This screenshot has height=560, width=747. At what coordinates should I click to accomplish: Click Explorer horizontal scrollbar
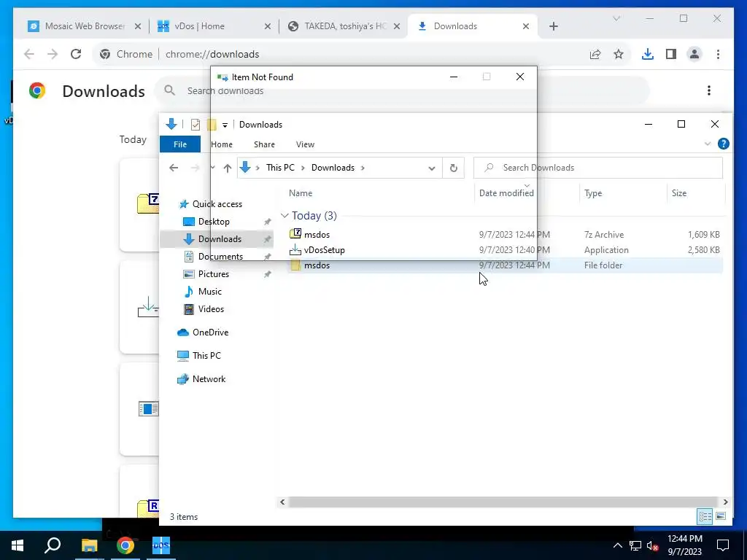[x=503, y=502]
